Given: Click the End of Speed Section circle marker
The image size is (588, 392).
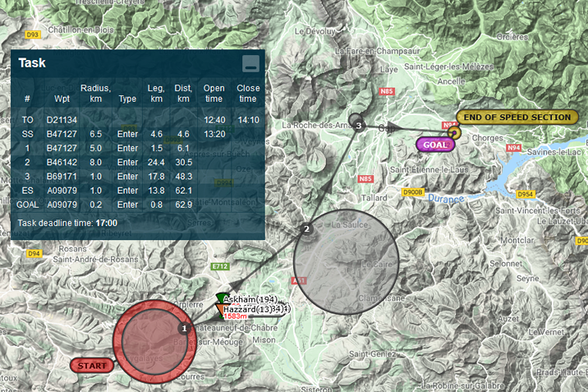Looking at the screenshot, I should pos(454,131).
